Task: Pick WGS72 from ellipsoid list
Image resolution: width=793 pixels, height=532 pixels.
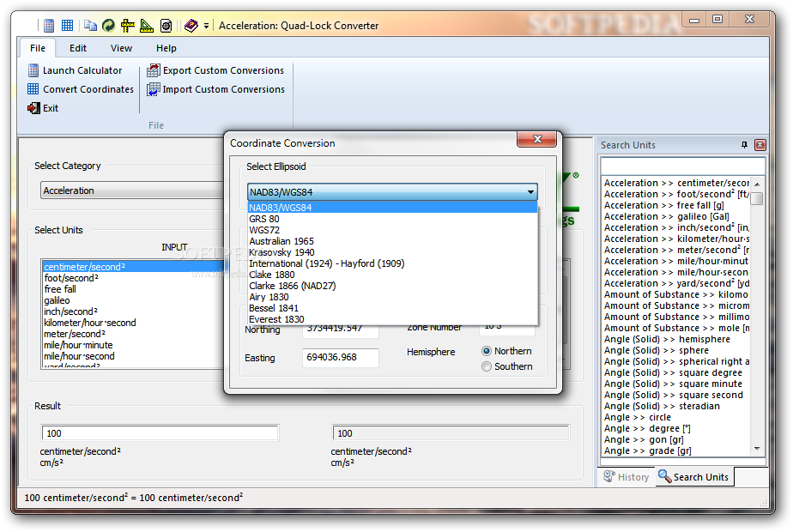Action: pos(392,230)
